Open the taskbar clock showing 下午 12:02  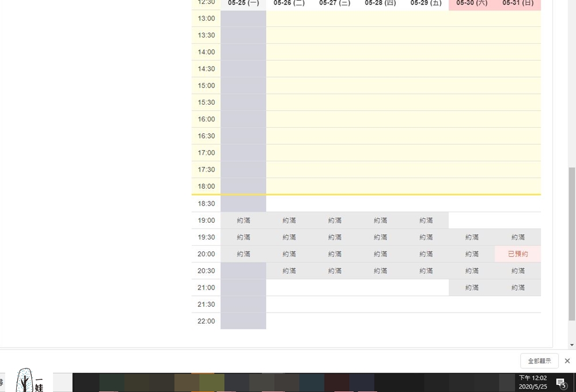(533, 382)
